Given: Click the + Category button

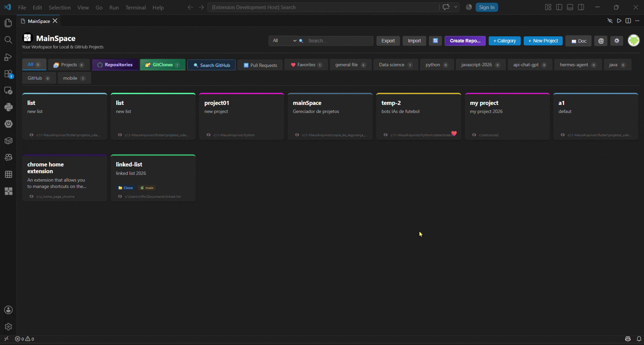Looking at the screenshot, I should coord(505,41).
